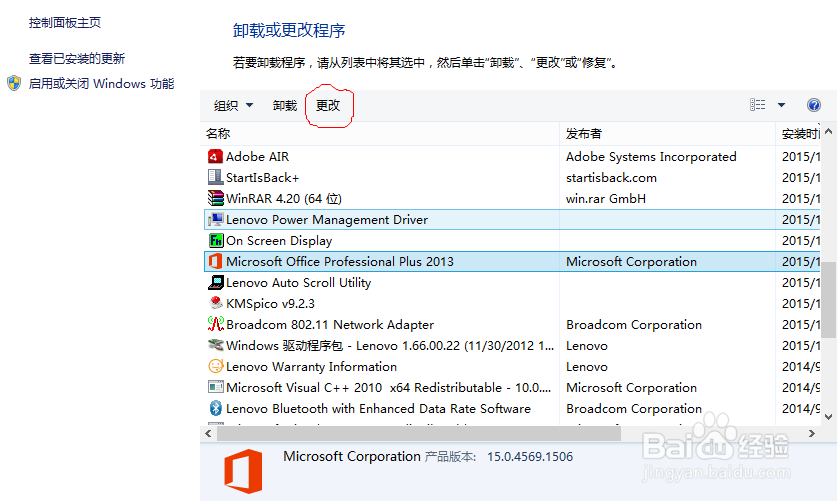Click the Lenovo Warranty Information icon
This screenshot has height=501, width=837.
(215, 366)
